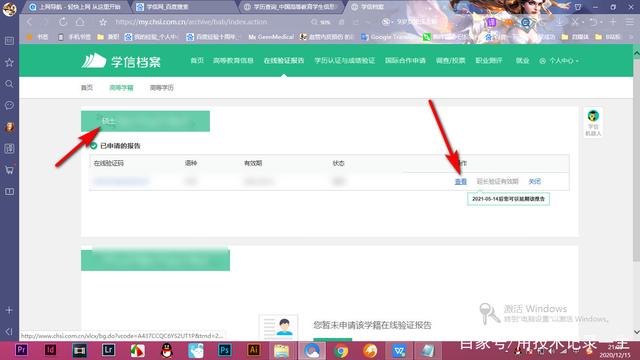Collapse browser sidebar arrow icon
The height and width of the screenshot is (360, 640).
click(x=9, y=331)
